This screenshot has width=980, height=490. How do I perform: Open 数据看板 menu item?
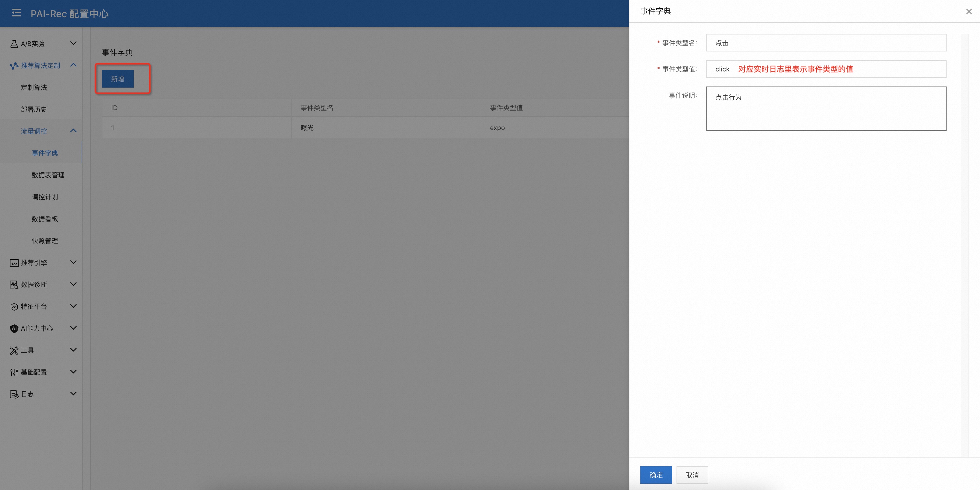point(41,219)
